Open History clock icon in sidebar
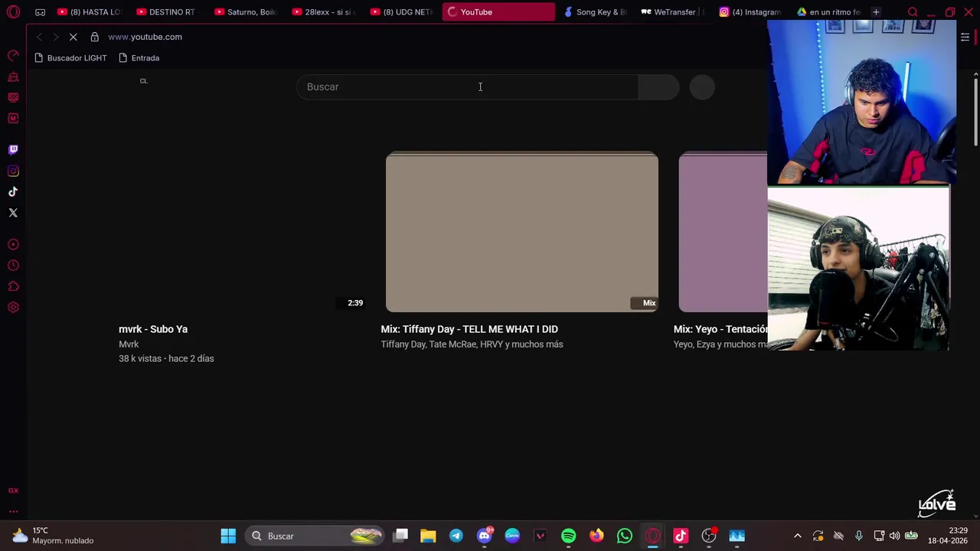 (x=13, y=266)
